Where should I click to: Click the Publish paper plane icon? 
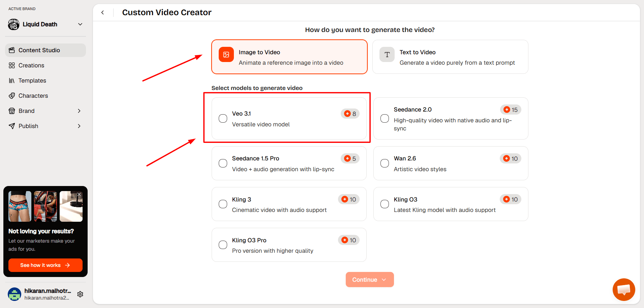[x=12, y=126]
